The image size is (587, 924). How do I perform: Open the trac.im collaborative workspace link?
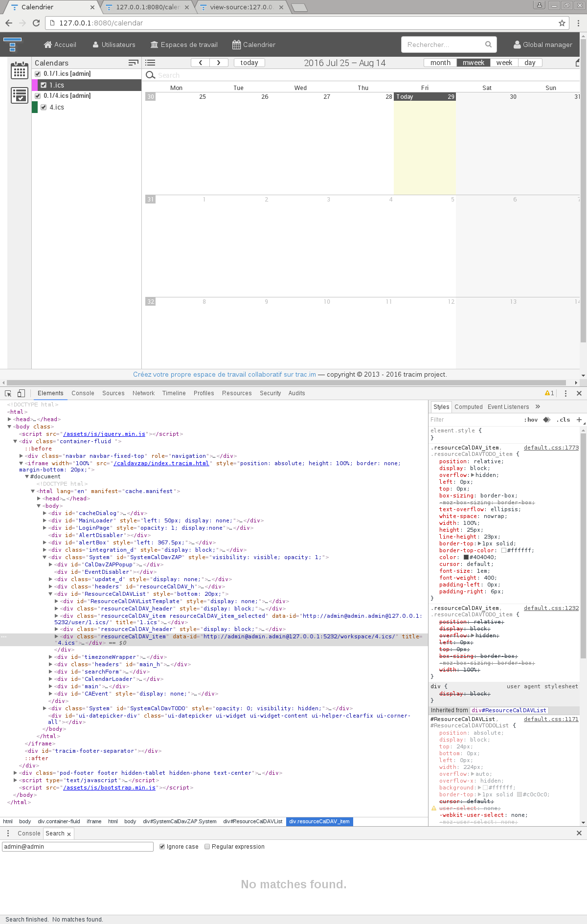coord(224,374)
